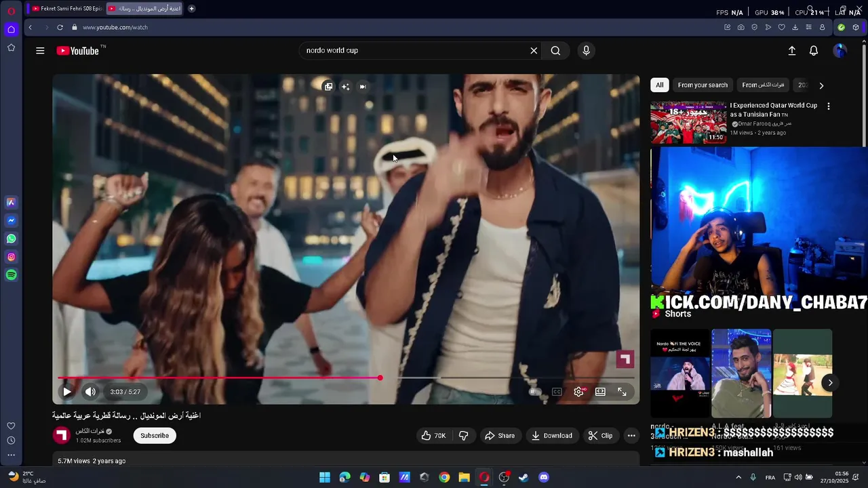Mute the video volume speaker

(90, 392)
